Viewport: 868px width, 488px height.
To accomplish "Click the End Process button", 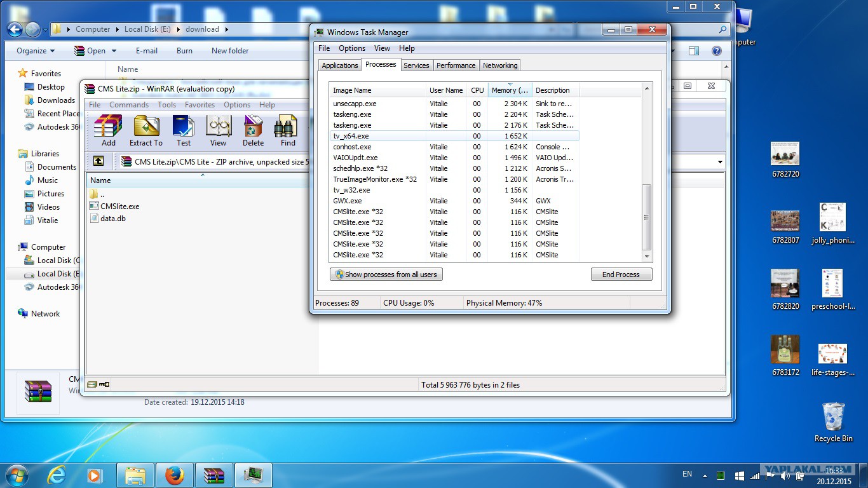I will [621, 274].
